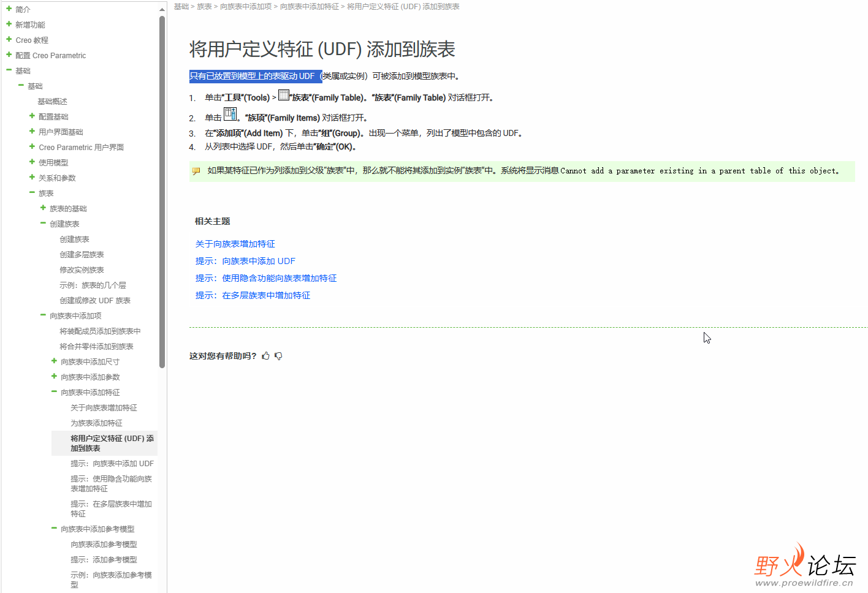
Task: Select tree item 创建或修改 UDF 族表
Action: (x=95, y=300)
